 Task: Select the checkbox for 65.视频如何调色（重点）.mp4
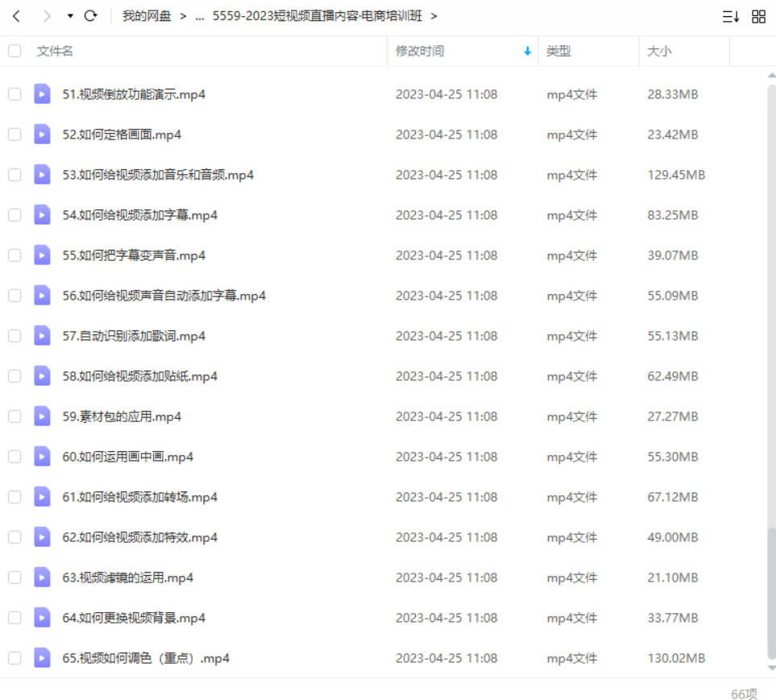pyautogui.click(x=15, y=658)
